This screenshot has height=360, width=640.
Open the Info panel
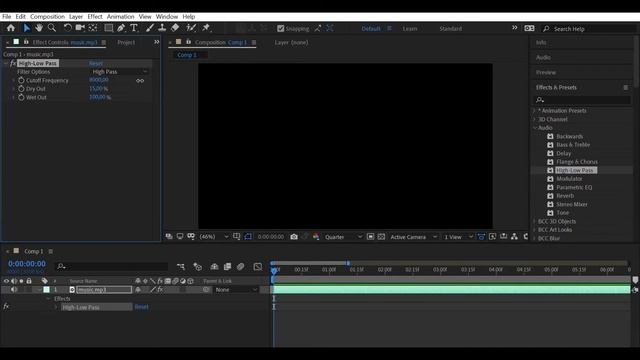point(541,42)
